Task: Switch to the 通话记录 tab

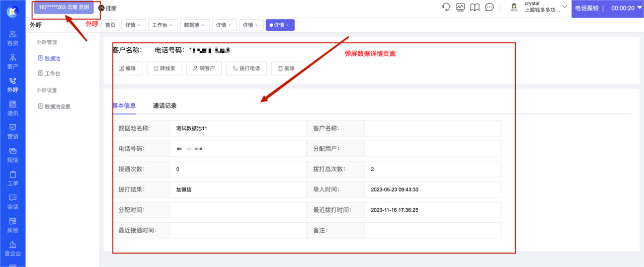Action: 165,106
